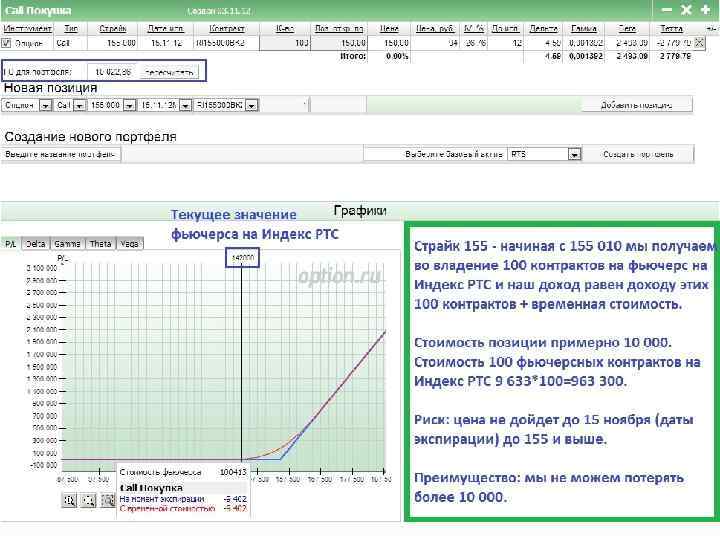Sort by the Дата исп. column header
This screenshot has width=720, height=540.
[165, 28]
